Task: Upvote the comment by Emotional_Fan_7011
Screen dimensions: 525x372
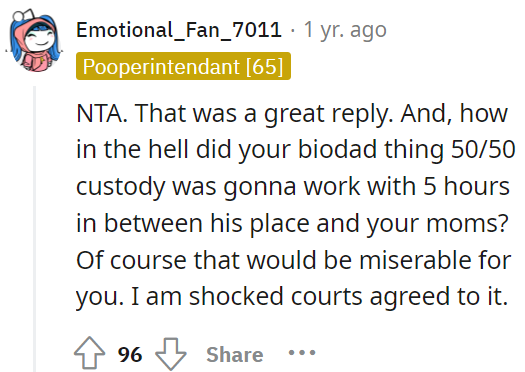Action: [89, 353]
